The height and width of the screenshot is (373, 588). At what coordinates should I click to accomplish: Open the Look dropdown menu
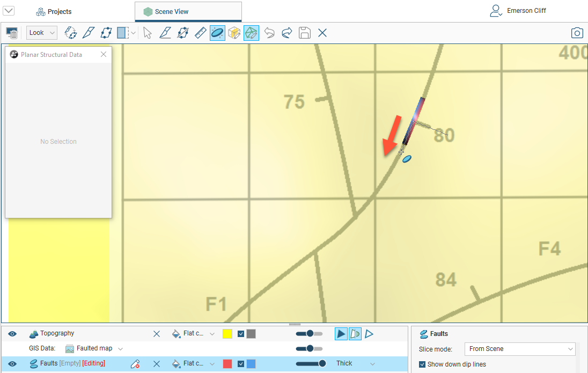[41, 33]
